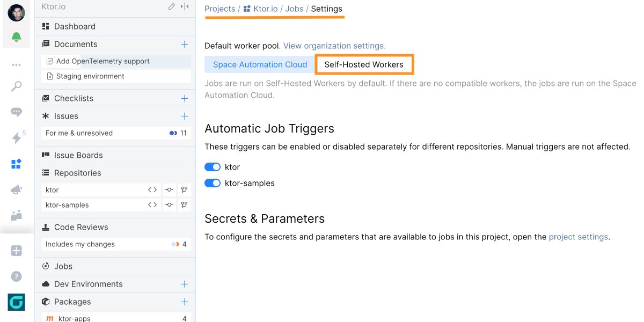Open Documents section
Image resolution: width=644 pixels, height=322 pixels.
point(76,44)
